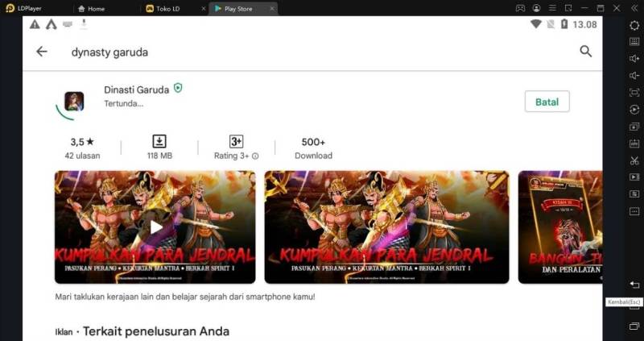Click the 3,5 star rating
Screen dimensions: 644x341
point(82,142)
